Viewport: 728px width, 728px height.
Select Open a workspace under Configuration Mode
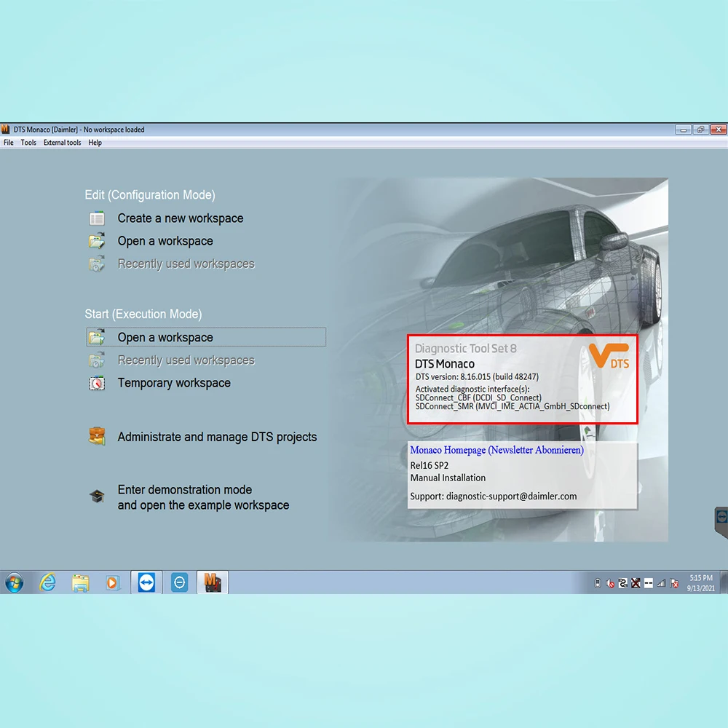click(165, 241)
